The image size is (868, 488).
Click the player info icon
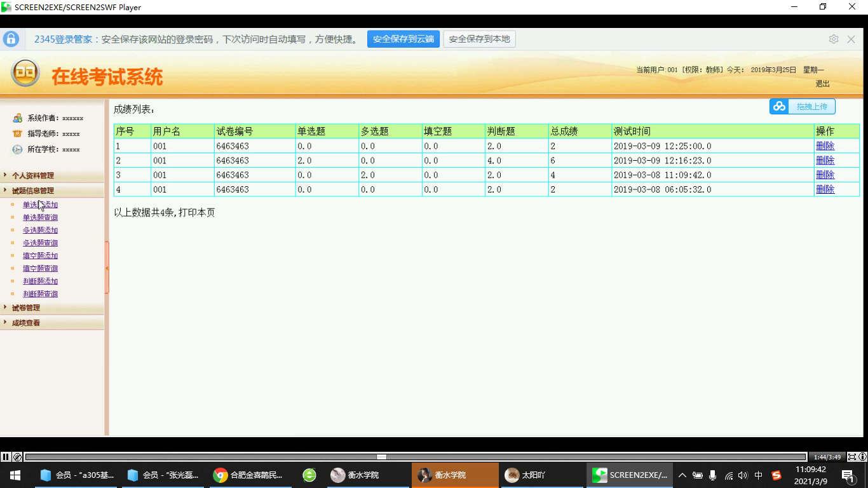coord(862,457)
